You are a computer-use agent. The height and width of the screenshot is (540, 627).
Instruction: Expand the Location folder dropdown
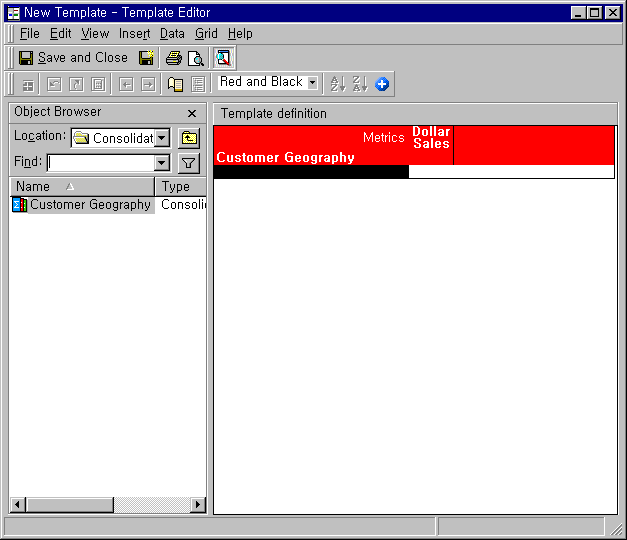tap(162, 138)
